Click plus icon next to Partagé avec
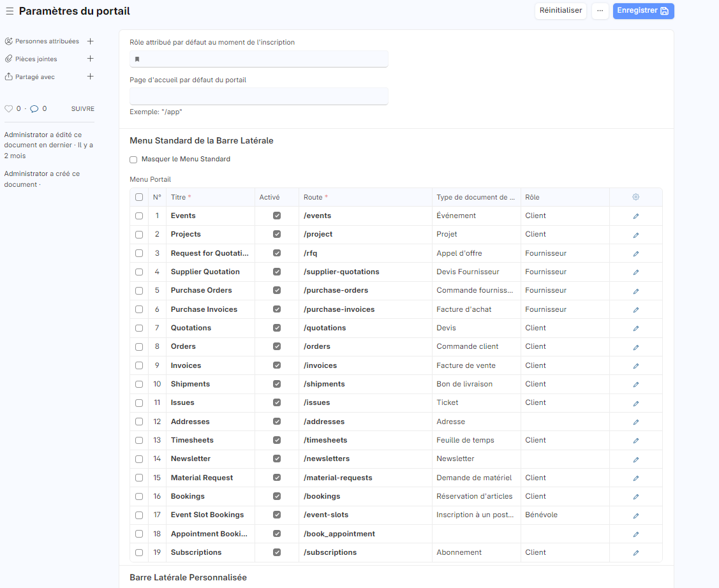This screenshot has width=719, height=588. coord(90,77)
